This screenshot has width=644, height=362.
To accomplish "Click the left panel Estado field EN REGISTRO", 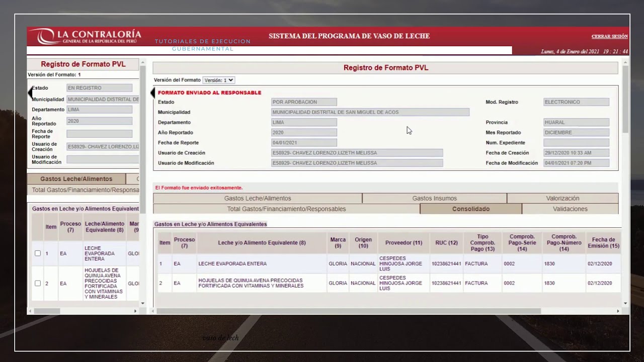I will (100, 88).
